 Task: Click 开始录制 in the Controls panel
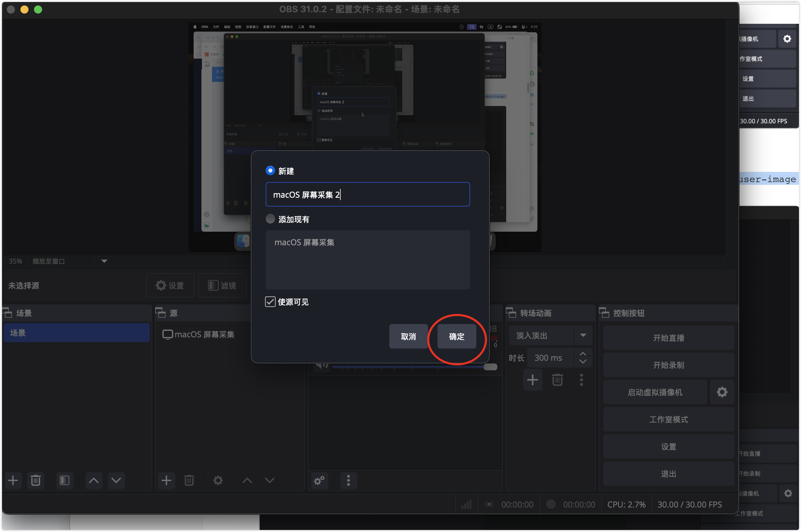pyautogui.click(x=669, y=365)
